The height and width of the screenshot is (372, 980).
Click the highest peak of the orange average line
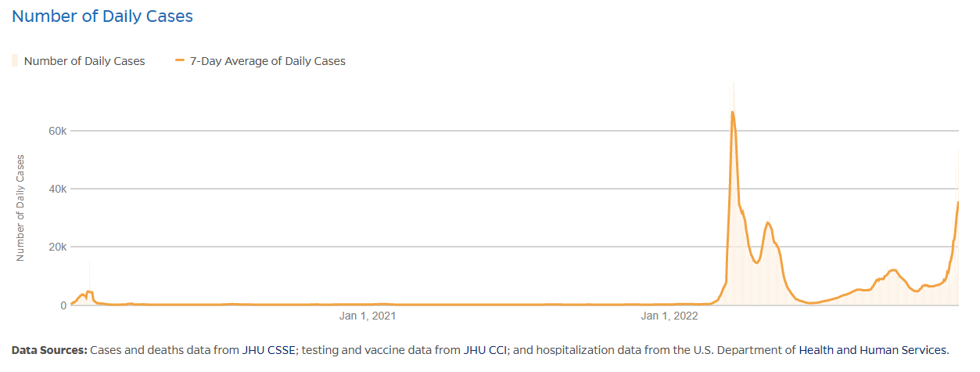pyautogui.click(x=732, y=112)
